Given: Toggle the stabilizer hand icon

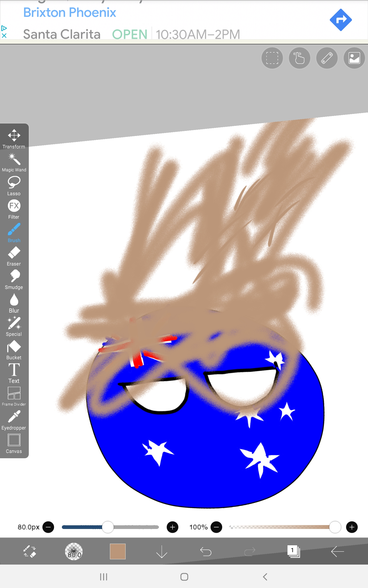Looking at the screenshot, I should click(299, 58).
